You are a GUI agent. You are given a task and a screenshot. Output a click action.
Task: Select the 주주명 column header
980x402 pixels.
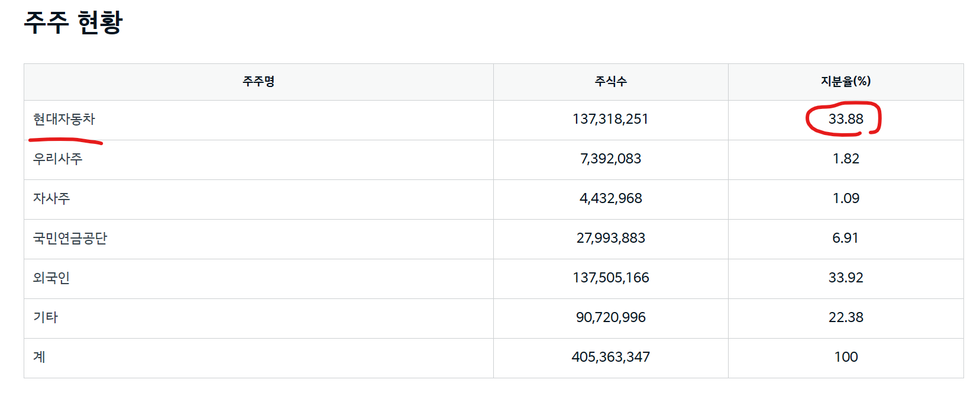click(x=258, y=82)
